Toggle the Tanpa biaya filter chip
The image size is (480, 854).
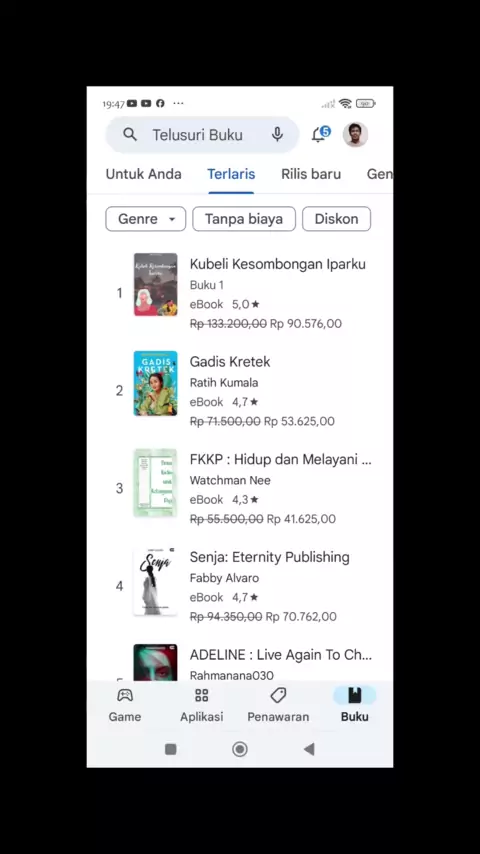click(244, 219)
